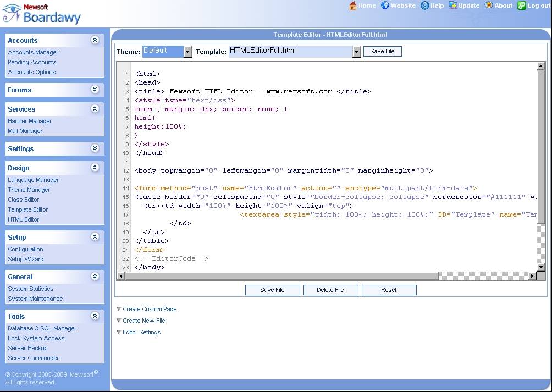Click editor horizontal scrollbar right arrow
This screenshot has width=552, height=392.
click(x=532, y=276)
